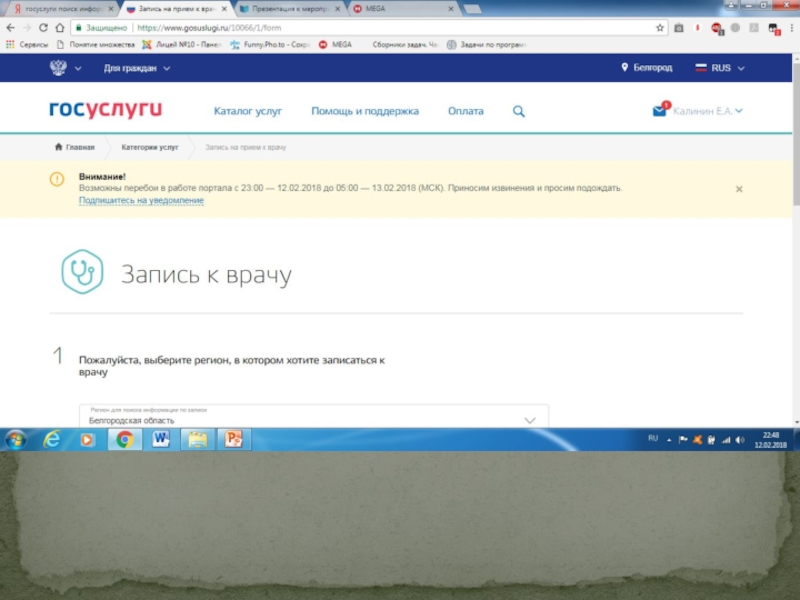Click the Internet Explorer taskbar icon
The image size is (800, 600).
coord(52,440)
